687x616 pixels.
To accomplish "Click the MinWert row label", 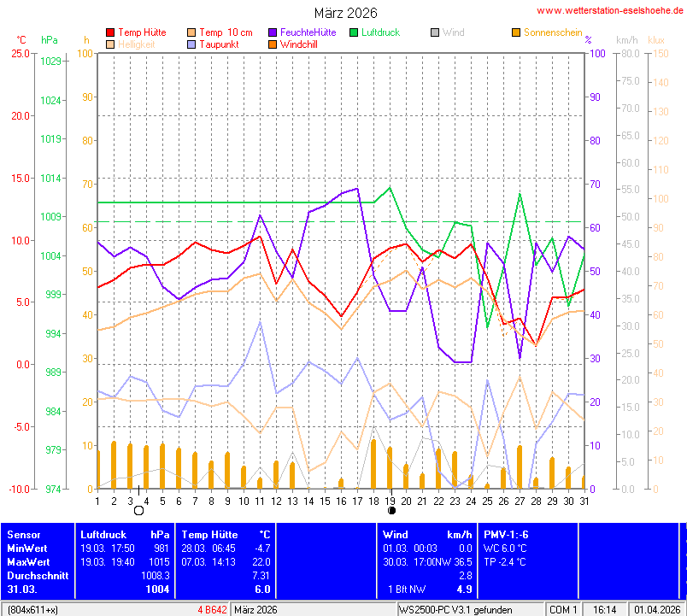I will click(27, 549).
